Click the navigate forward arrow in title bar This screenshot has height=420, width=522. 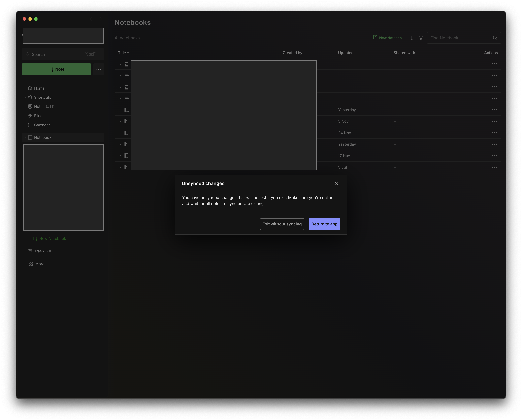[x=100, y=19]
